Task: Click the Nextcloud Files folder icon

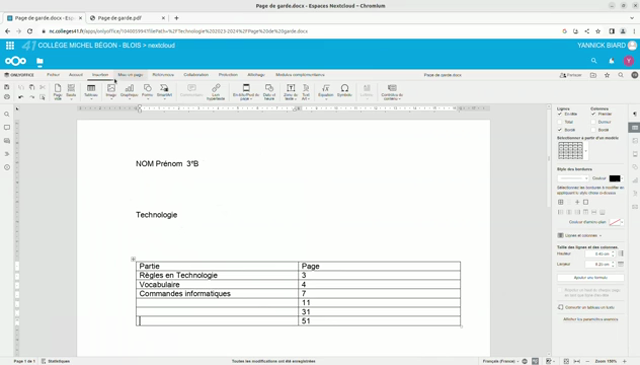Action: click(x=40, y=61)
